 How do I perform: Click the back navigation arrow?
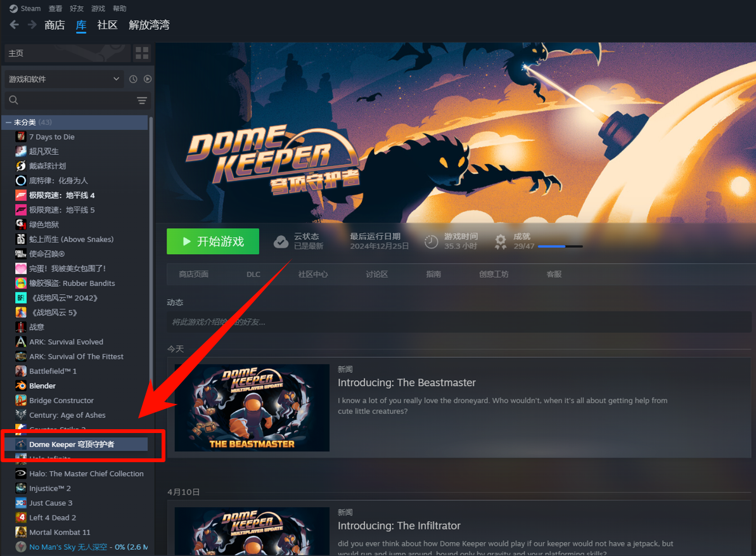pyautogui.click(x=14, y=25)
